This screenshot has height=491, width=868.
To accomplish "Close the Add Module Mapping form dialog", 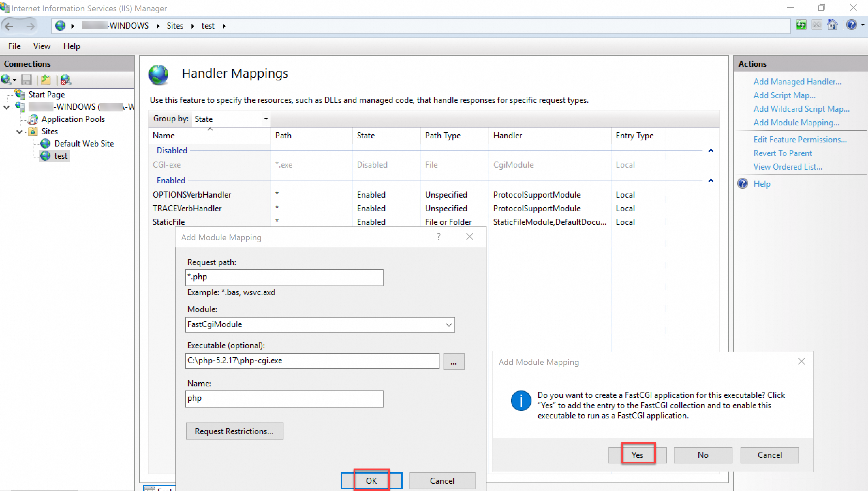I will (470, 236).
